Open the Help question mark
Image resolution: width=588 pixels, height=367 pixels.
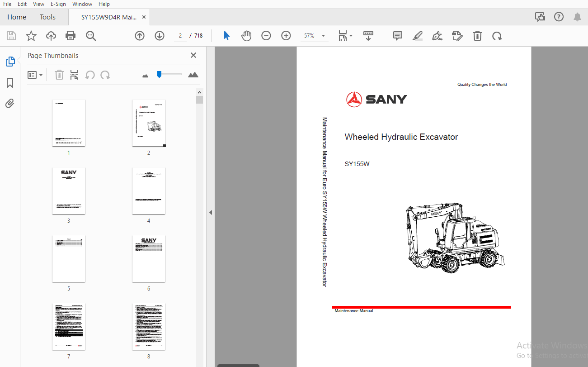pyautogui.click(x=559, y=17)
